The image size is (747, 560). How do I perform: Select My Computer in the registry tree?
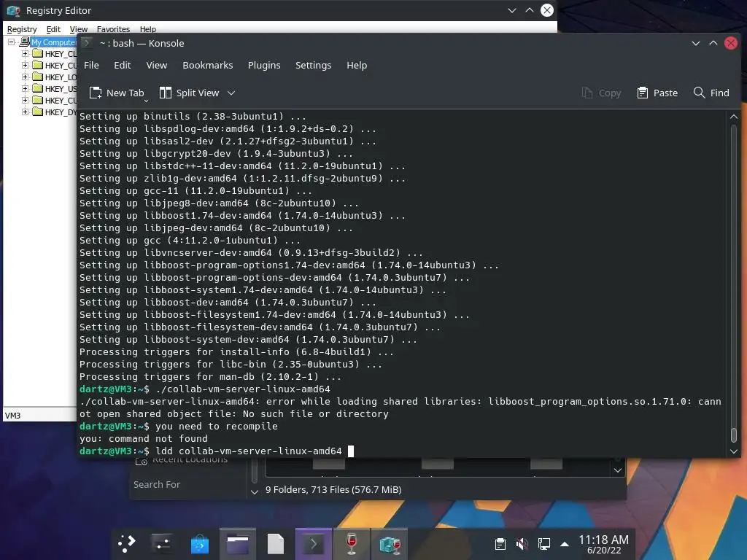(x=53, y=42)
